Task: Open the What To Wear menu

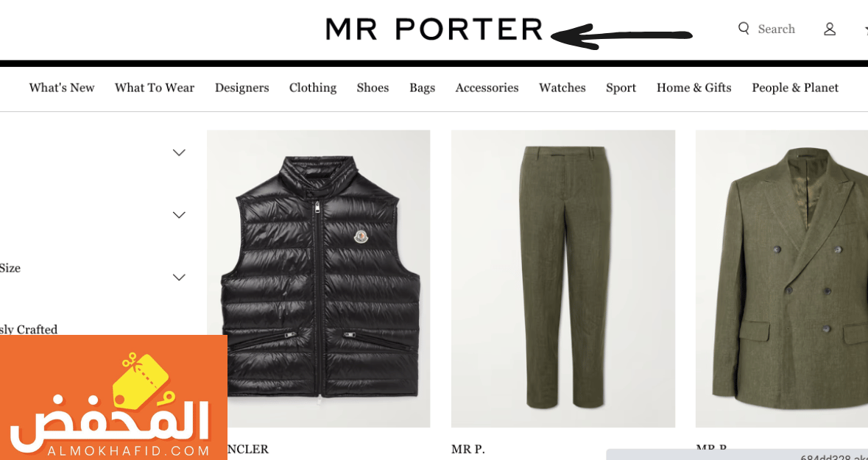Action: click(155, 88)
